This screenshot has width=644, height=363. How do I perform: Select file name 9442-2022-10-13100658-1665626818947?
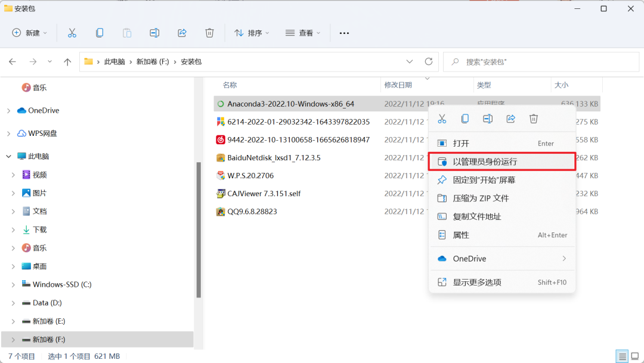[x=299, y=139]
